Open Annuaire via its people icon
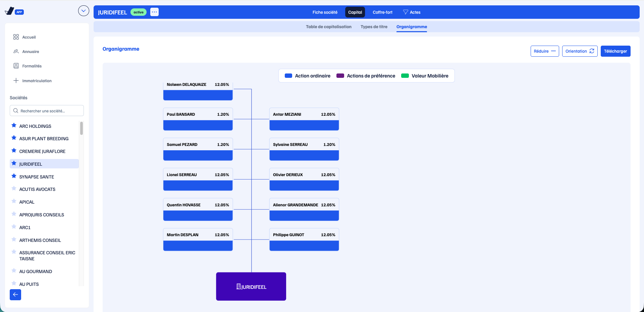This screenshot has width=644, height=312. pyautogui.click(x=16, y=51)
